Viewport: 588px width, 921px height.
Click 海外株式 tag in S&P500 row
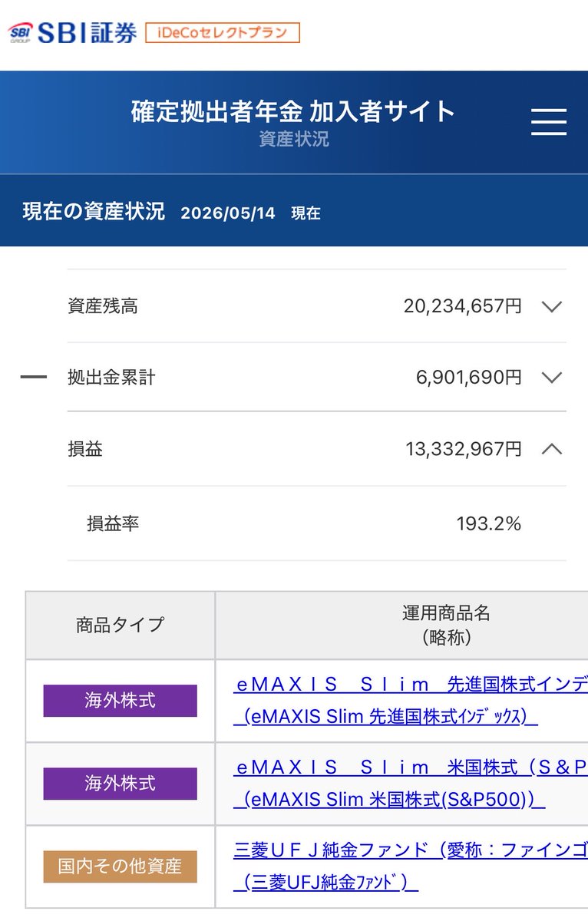click(x=120, y=784)
